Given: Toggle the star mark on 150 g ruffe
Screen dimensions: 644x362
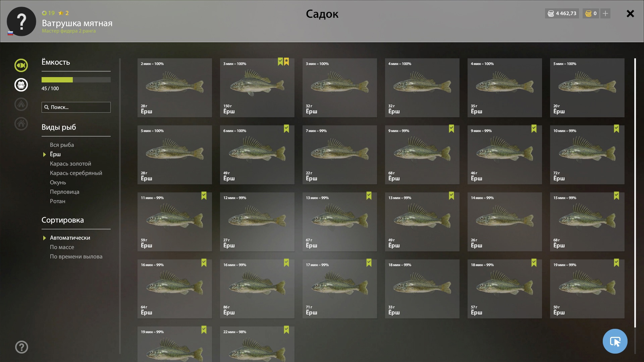Looking at the screenshot, I should (286, 62).
